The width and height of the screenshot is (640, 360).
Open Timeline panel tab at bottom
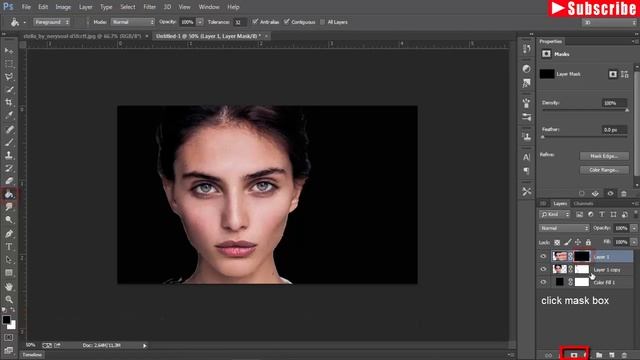(32, 355)
